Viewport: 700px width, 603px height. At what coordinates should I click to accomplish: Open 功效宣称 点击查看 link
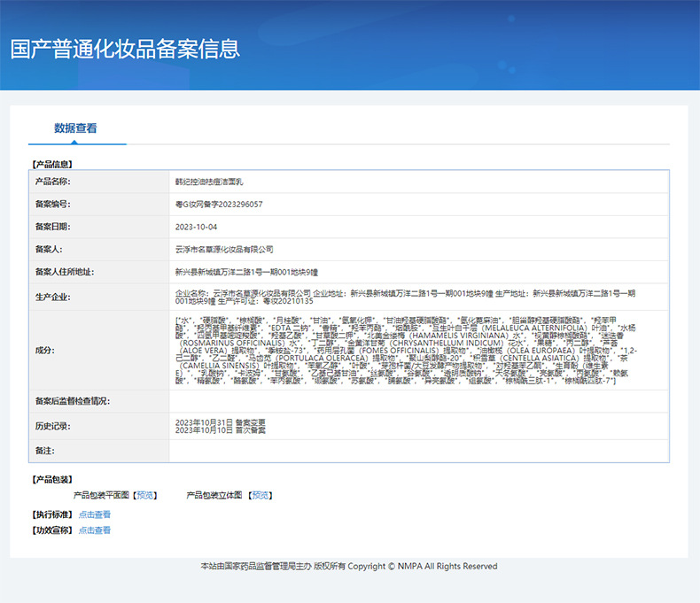click(95, 530)
